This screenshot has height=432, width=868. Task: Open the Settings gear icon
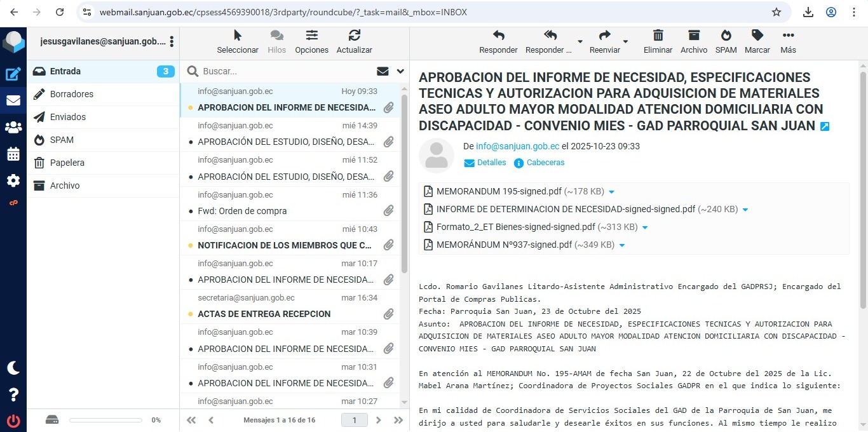[13, 181]
